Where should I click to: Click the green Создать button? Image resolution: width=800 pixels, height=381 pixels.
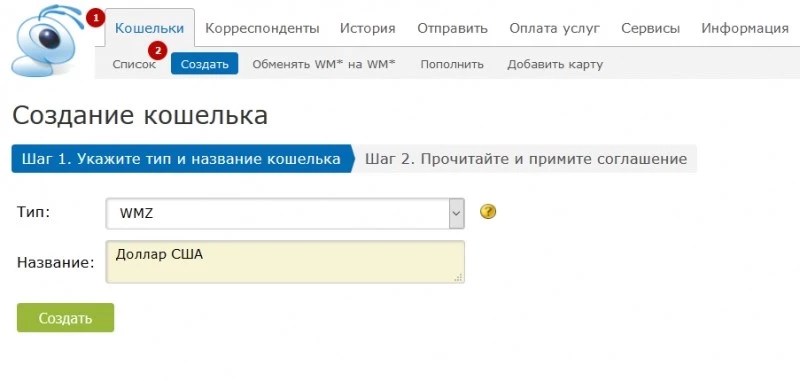[65, 318]
